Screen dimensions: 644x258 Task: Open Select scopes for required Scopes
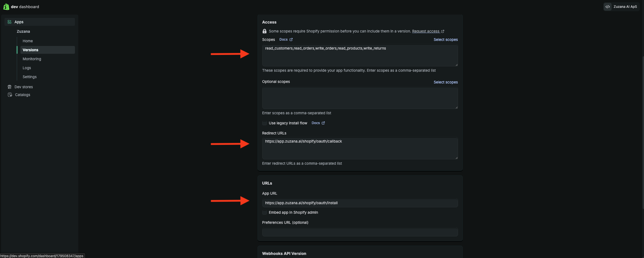click(x=445, y=39)
